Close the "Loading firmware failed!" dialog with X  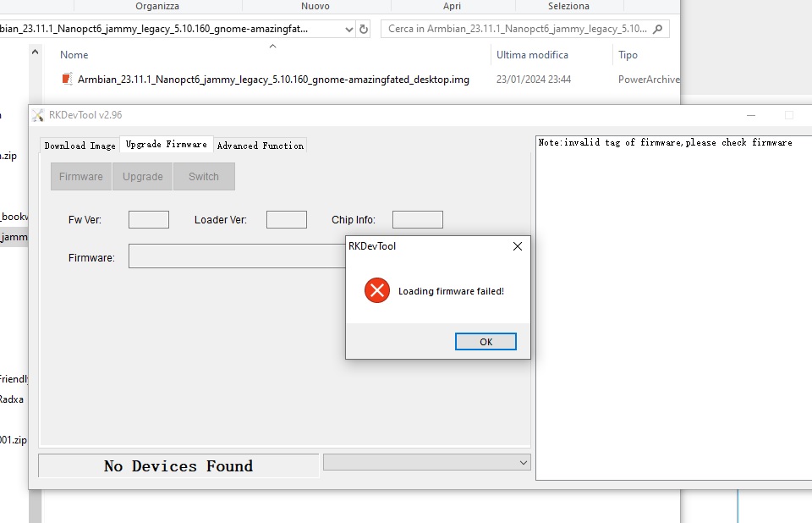click(518, 246)
